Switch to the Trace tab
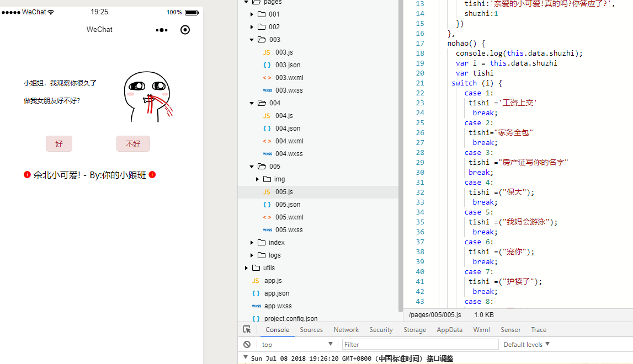633x364 pixels. 539,330
